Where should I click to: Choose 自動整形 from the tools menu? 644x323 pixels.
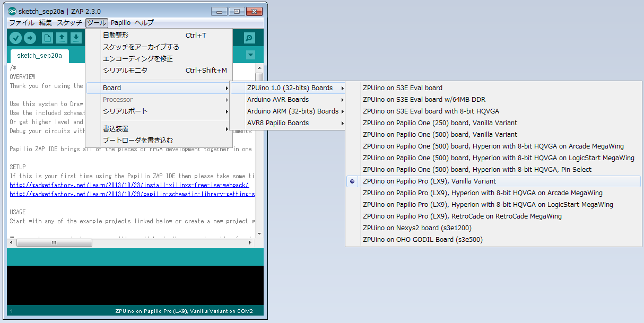pyautogui.click(x=159, y=36)
